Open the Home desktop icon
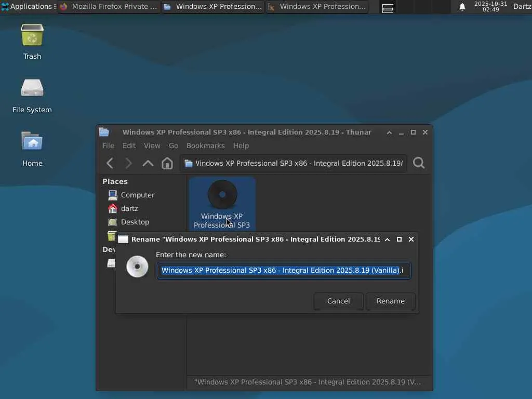 coord(32,149)
